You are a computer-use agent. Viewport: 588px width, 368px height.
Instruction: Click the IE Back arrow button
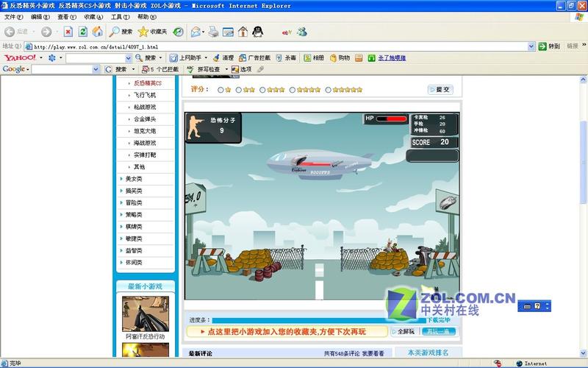(10, 32)
